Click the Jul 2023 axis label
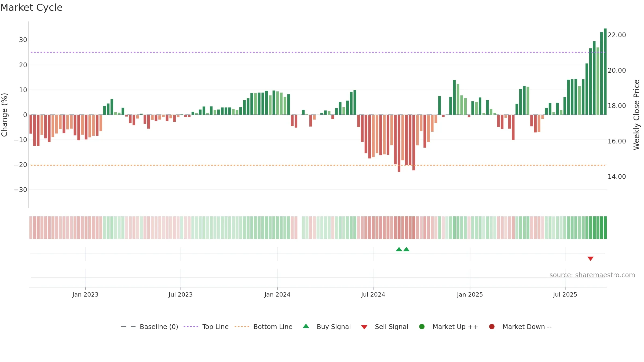The width and height of the screenshot is (644, 362). [181, 294]
